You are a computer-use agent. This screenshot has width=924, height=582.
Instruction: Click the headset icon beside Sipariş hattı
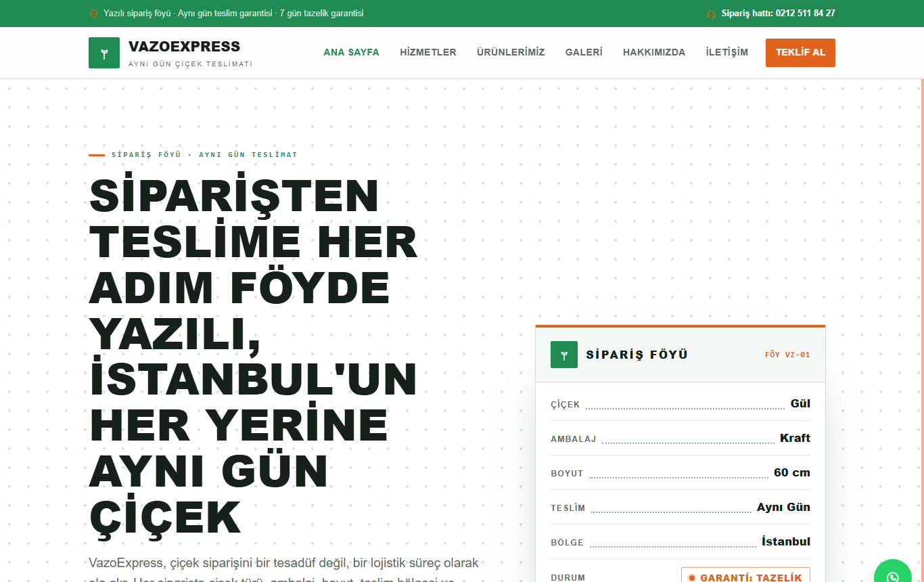[711, 14]
